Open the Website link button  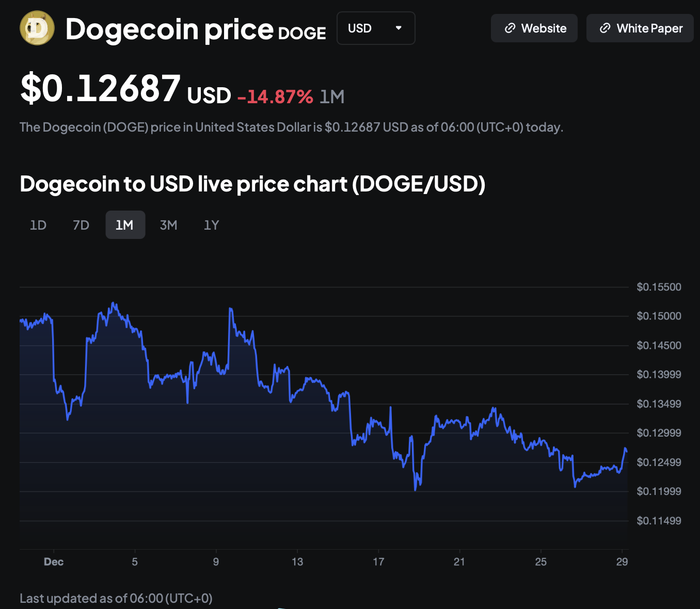point(534,28)
